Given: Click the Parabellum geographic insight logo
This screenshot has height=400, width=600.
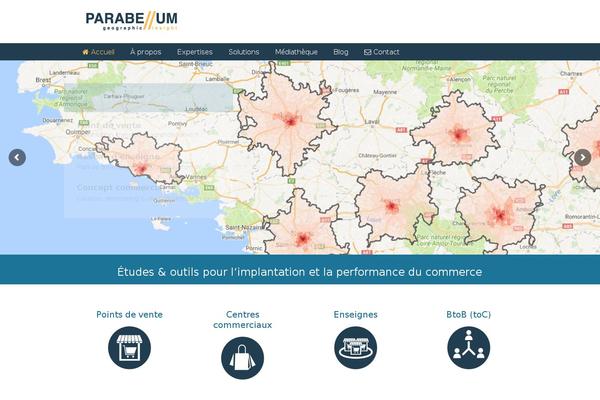Looking at the screenshot, I should point(132,21).
